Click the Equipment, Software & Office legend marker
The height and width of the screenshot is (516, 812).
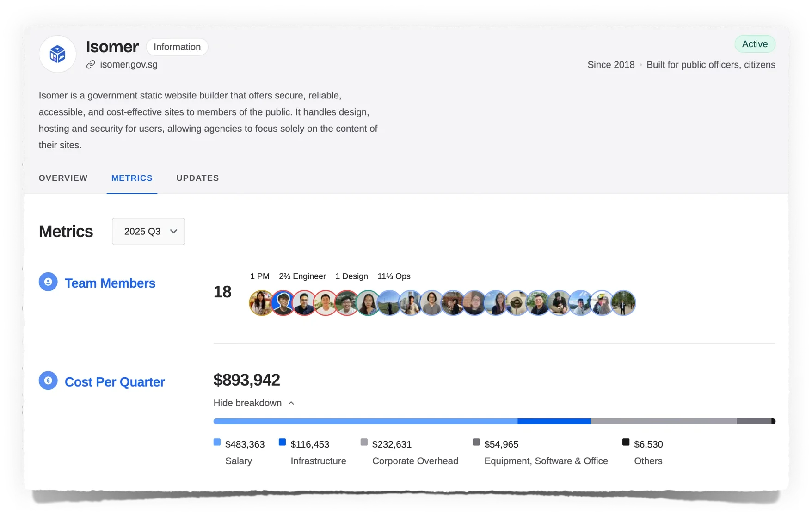[x=476, y=442]
